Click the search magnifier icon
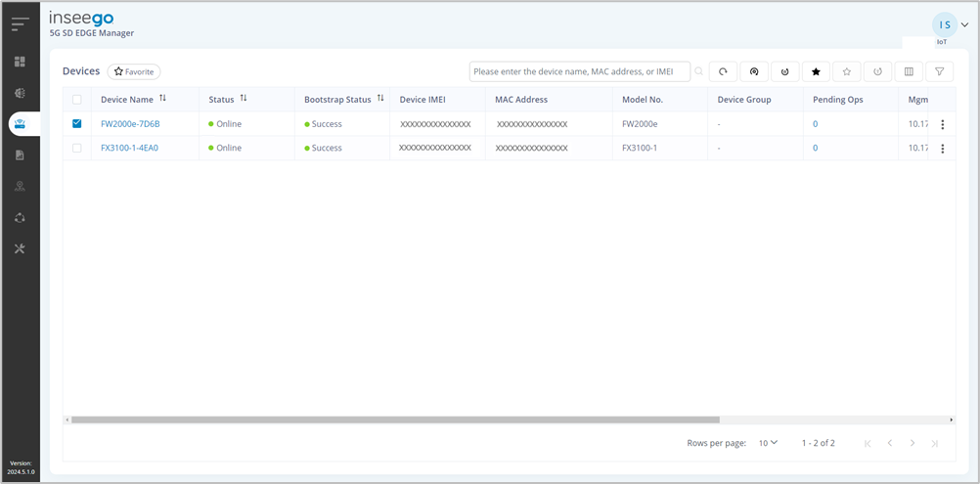 [x=698, y=71]
